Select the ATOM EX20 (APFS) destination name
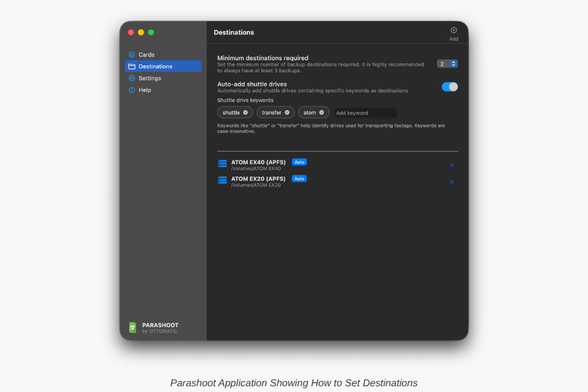588x392 pixels. [x=258, y=178]
